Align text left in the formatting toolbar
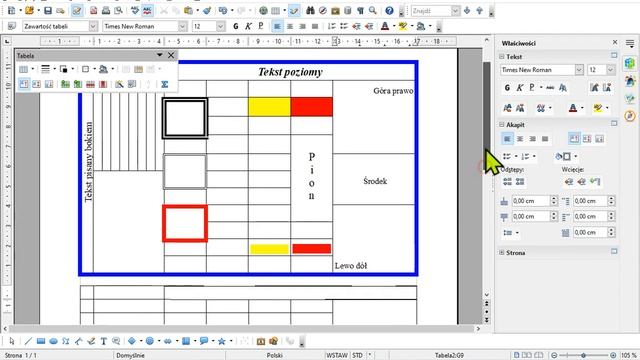 (x=277, y=26)
